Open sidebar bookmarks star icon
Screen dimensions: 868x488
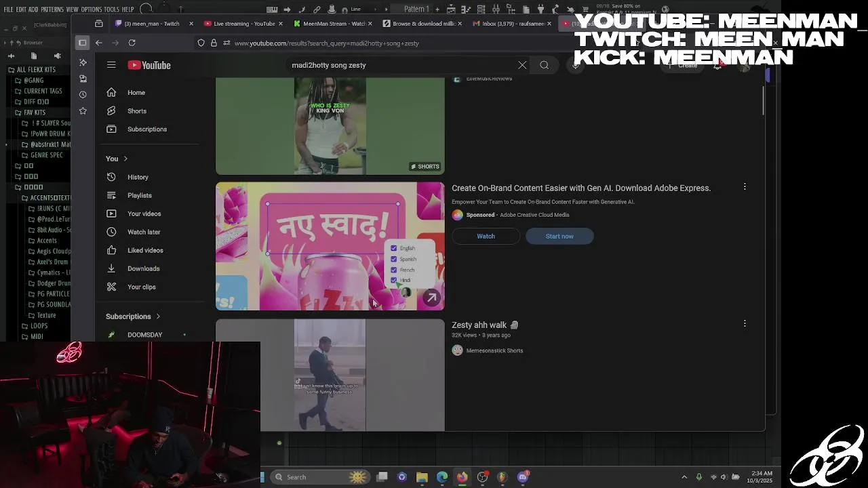tap(83, 110)
